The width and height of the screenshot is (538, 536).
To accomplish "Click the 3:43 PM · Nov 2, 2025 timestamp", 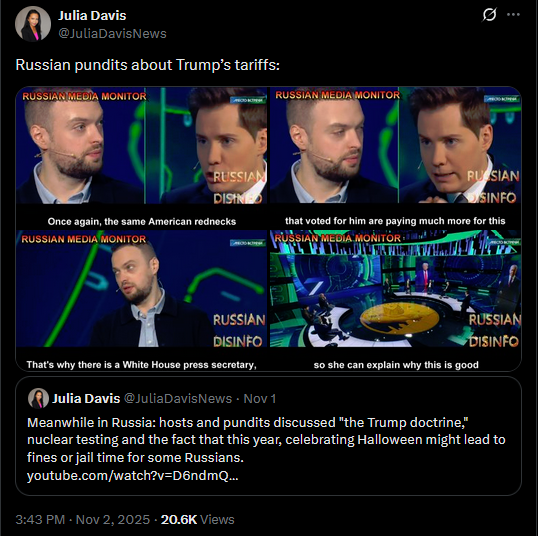I will click(x=83, y=520).
